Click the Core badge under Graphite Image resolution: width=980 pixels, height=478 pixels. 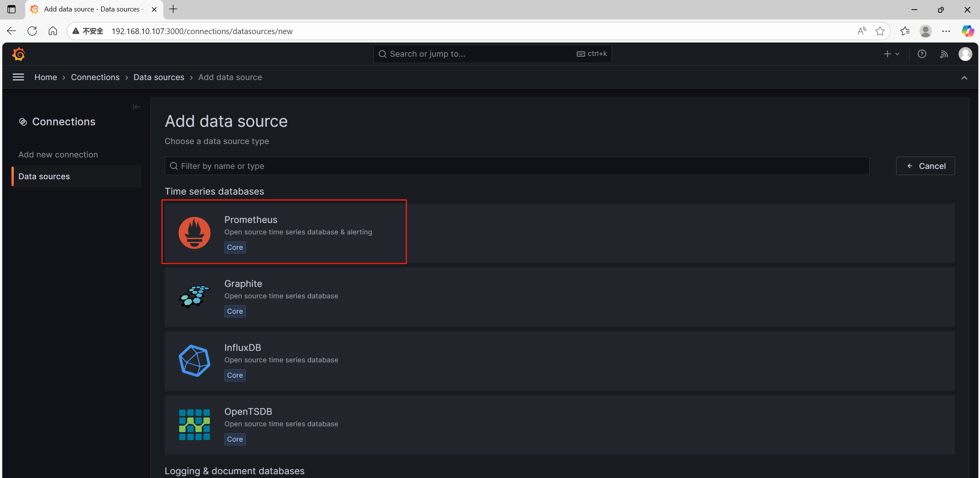tap(235, 311)
